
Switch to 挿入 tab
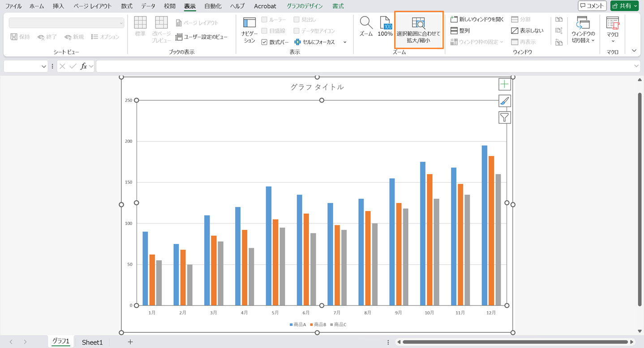tap(58, 6)
